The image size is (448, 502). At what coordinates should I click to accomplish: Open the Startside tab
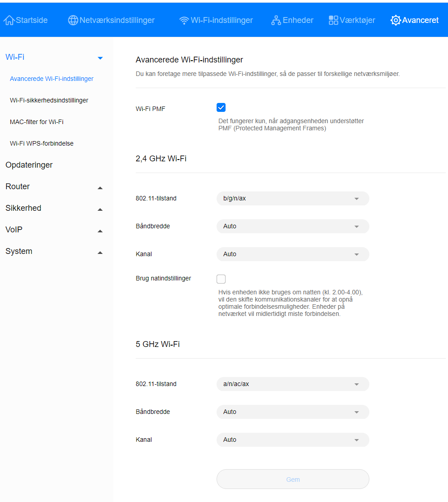coord(26,20)
